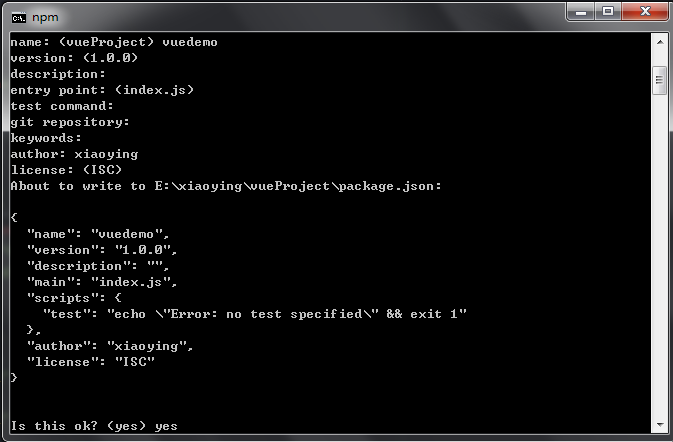Click the 'name: (vueProject) vuedemo' line
Screen dimensions: 673x442
(x=114, y=42)
